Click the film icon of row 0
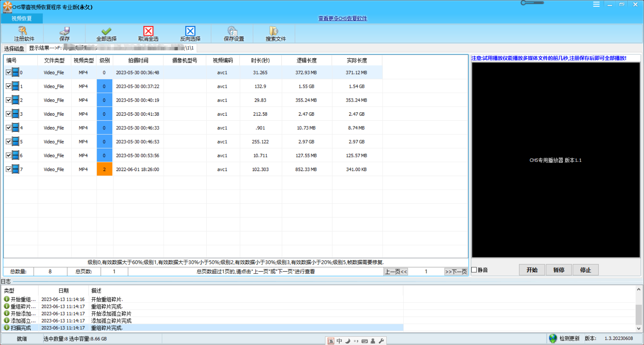 pos(15,72)
